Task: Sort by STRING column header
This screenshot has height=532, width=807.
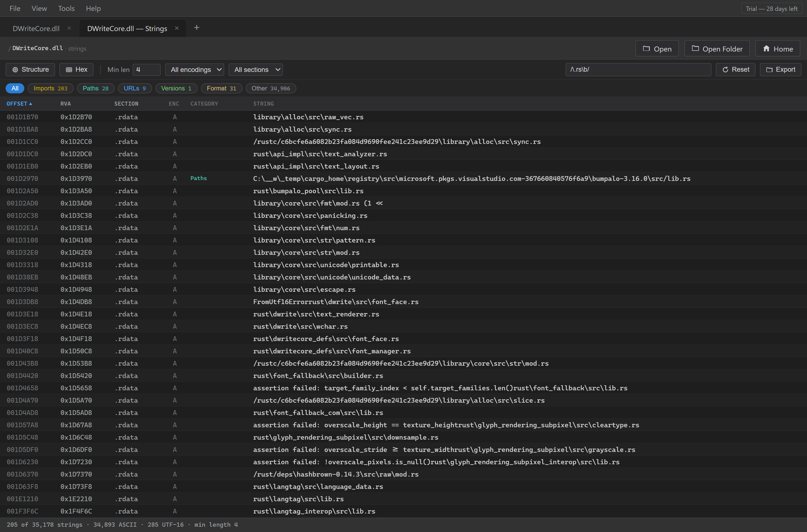Action: [x=263, y=104]
